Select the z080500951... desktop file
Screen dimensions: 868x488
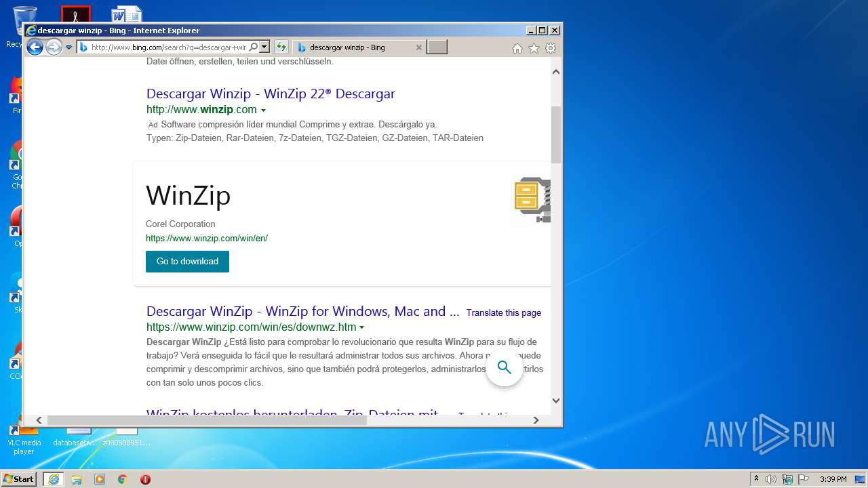[x=127, y=437]
